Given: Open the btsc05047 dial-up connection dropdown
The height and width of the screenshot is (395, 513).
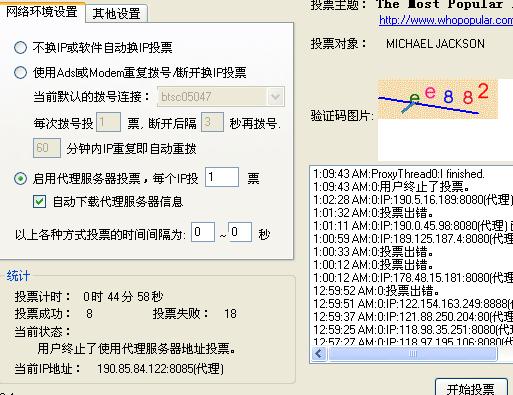Looking at the screenshot, I should (x=275, y=97).
